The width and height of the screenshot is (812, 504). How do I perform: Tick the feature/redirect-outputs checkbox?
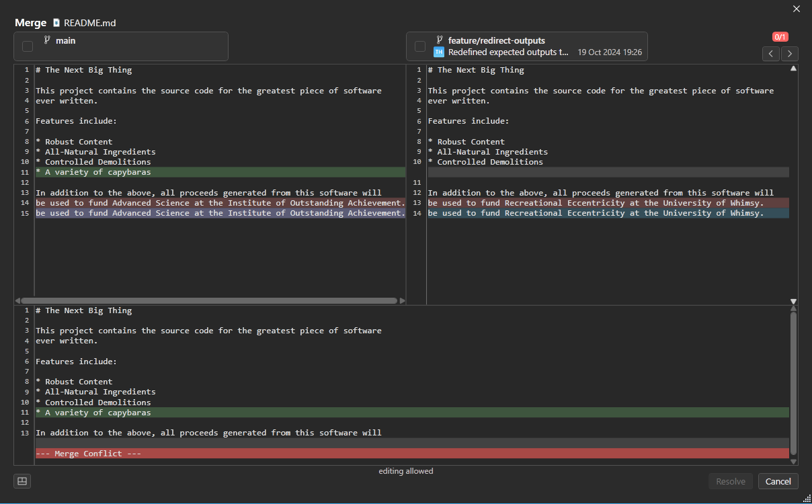(420, 46)
